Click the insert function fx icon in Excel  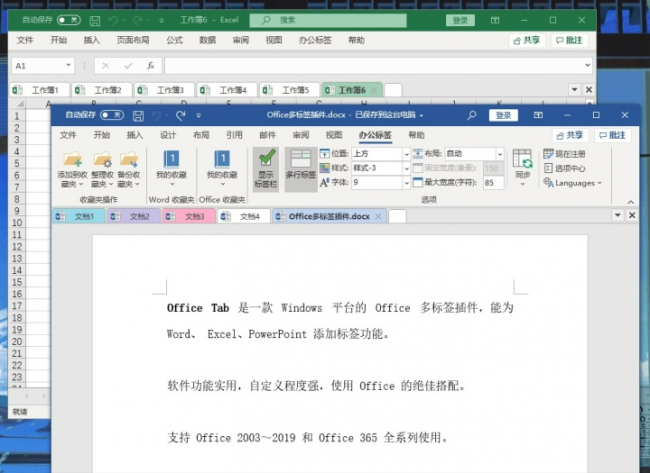click(151, 65)
